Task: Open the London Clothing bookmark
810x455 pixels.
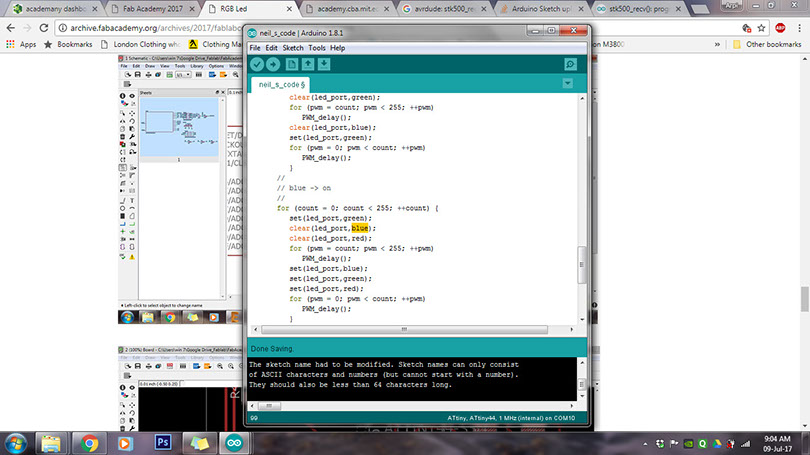Action: [141, 44]
